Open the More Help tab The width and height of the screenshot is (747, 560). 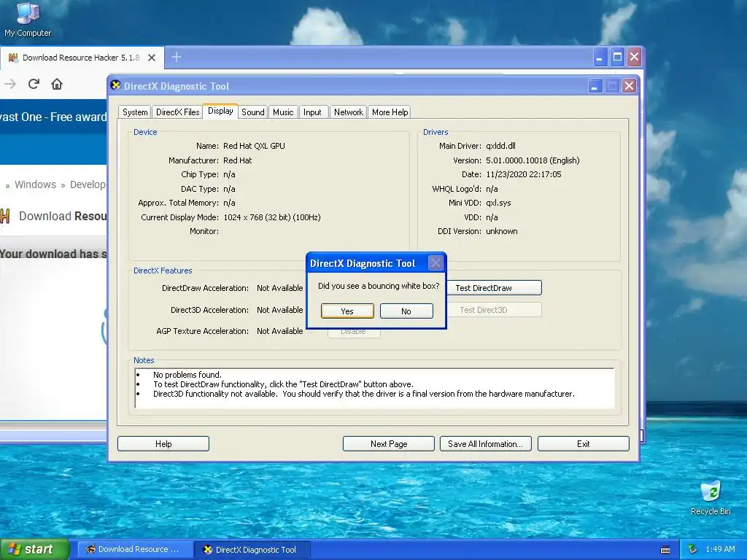click(390, 112)
